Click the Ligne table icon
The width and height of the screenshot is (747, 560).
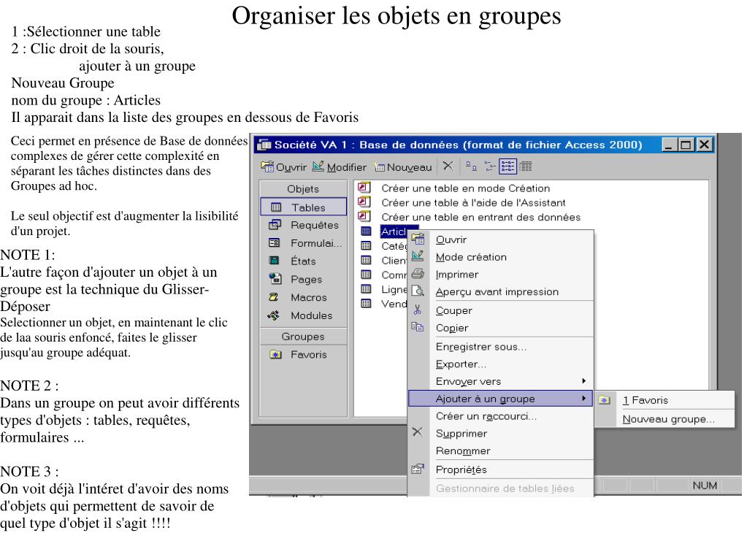(366, 288)
